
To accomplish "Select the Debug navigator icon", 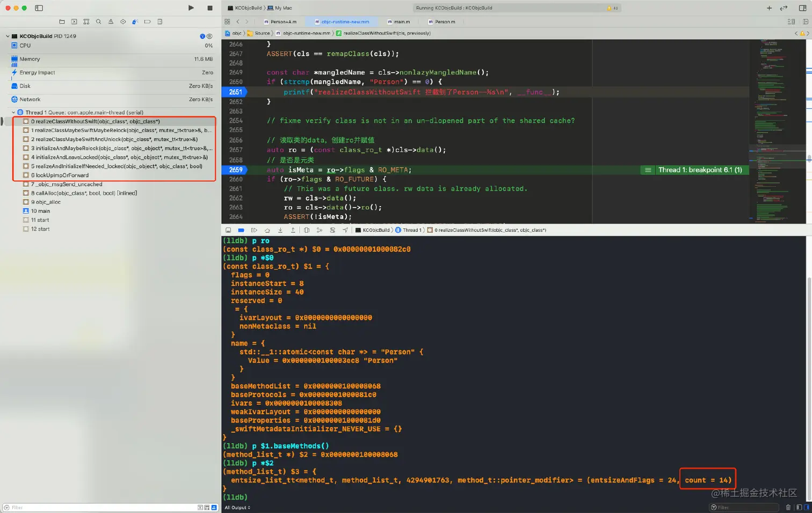I will (135, 22).
